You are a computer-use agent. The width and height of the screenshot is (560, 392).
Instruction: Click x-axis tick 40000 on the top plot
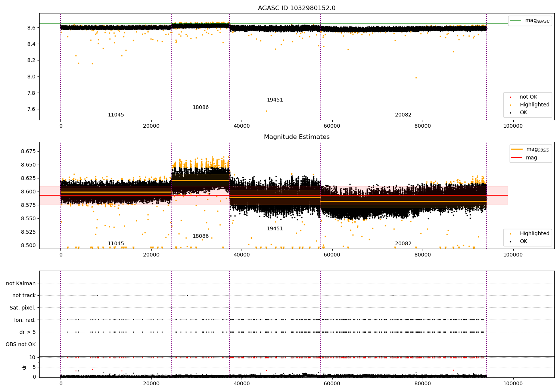coord(242,126)
